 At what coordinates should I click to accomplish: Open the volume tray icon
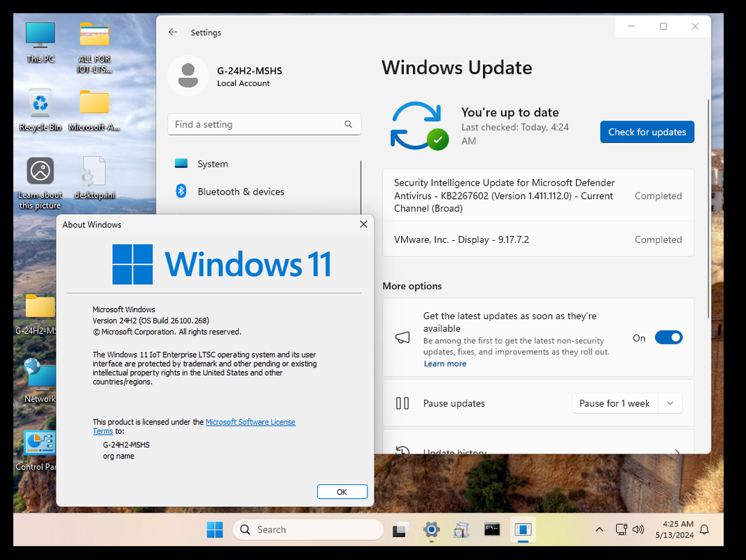[638, 529]
